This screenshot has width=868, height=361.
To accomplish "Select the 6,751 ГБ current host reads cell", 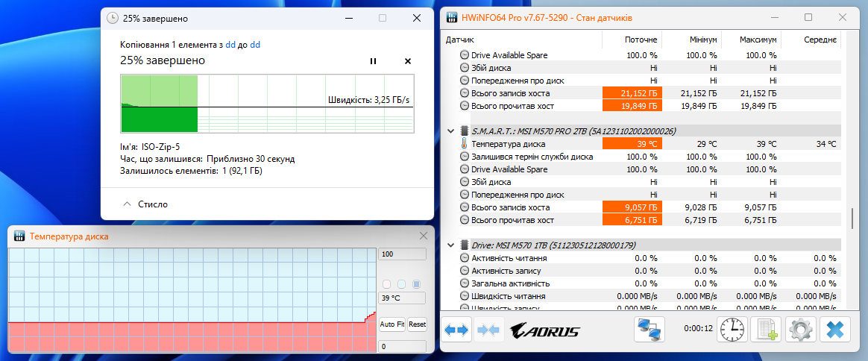I will tap(632, 220).
